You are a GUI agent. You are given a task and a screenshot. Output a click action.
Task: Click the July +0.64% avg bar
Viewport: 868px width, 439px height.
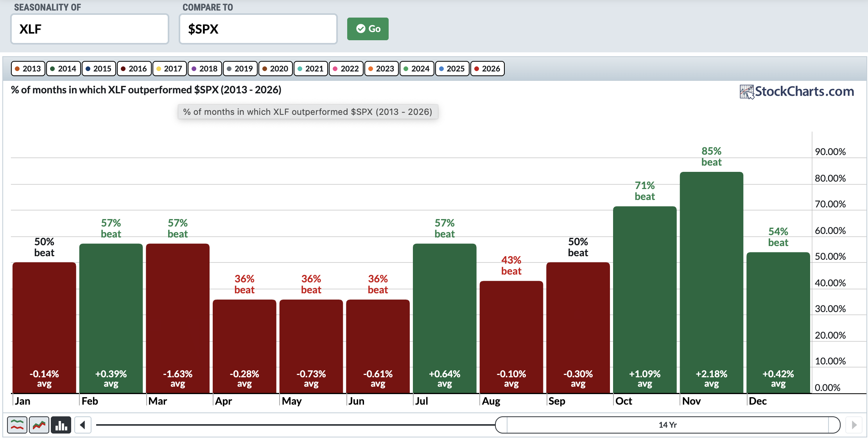coord(445,318)
